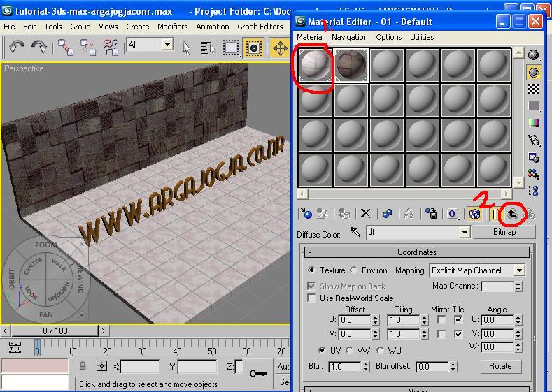Image resolution: width=552 pixels, height=392 pixels.
Task: Click U Offset spinner arrows
Action: [375, 320]
